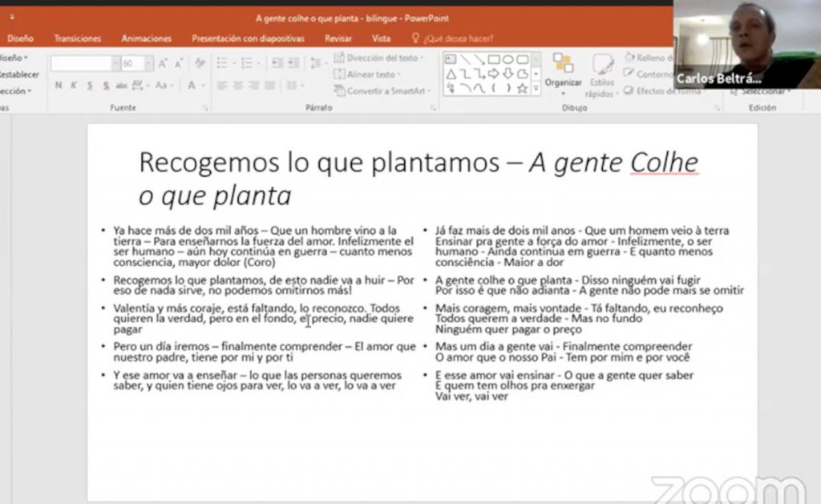Click the increase font size icon
The image size is (821, 504).
point(163,63)
